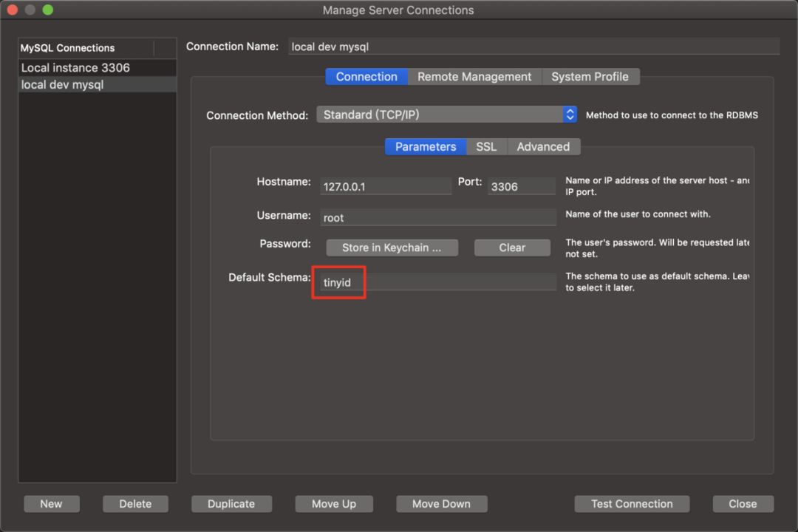The height and width of the screenshot is (532, 798).
Task: Switch to the Parameters tab
Action: coord(426,146)
